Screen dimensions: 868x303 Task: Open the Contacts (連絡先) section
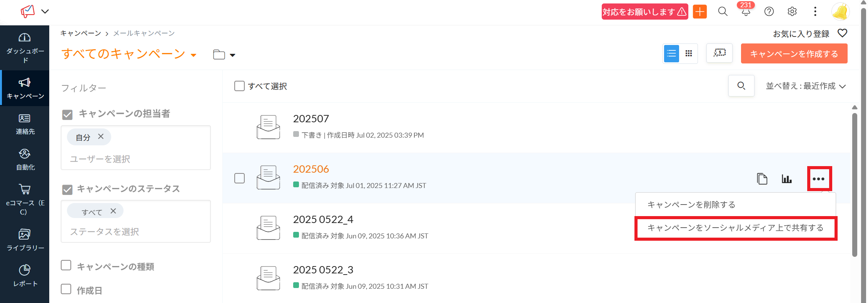pos(25,124)
